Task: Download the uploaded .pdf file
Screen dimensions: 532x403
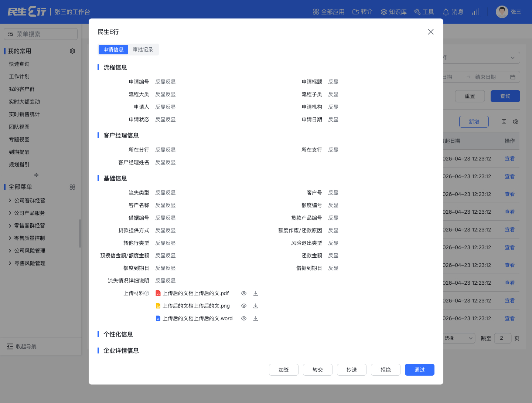Action: 256,293
